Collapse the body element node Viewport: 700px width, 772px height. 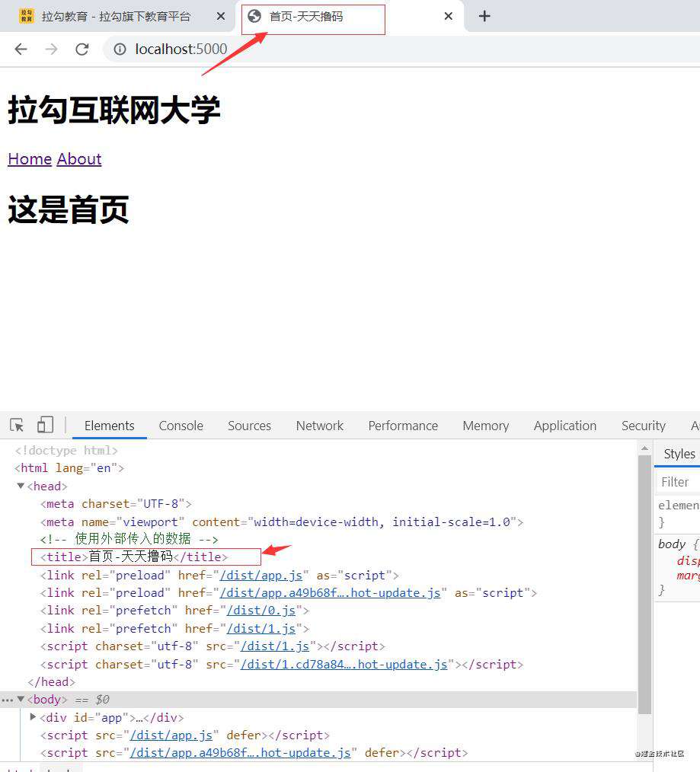(21, 699)
